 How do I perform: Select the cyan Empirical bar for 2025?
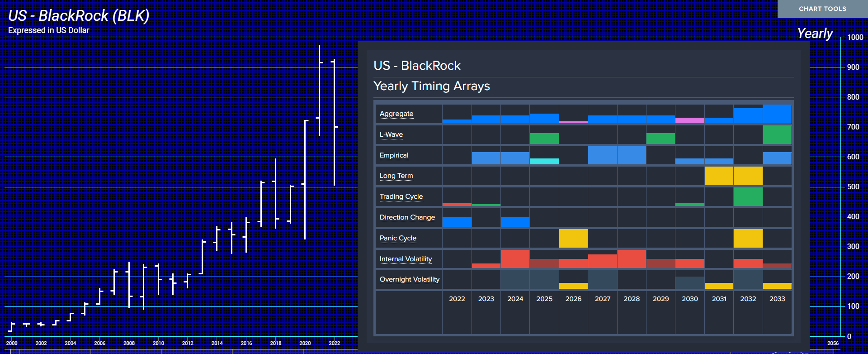tap(544, 162)
